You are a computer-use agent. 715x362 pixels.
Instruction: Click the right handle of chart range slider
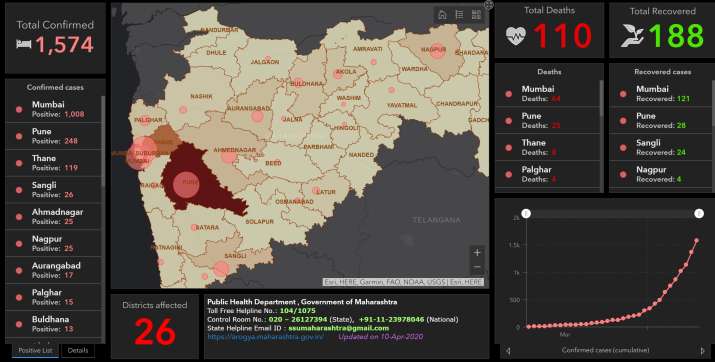[699, 213]
